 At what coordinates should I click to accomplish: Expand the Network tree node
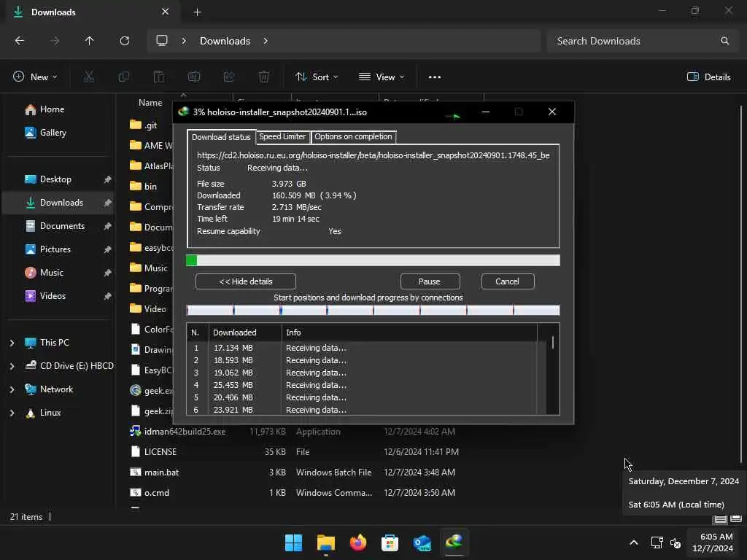point(12,389)
